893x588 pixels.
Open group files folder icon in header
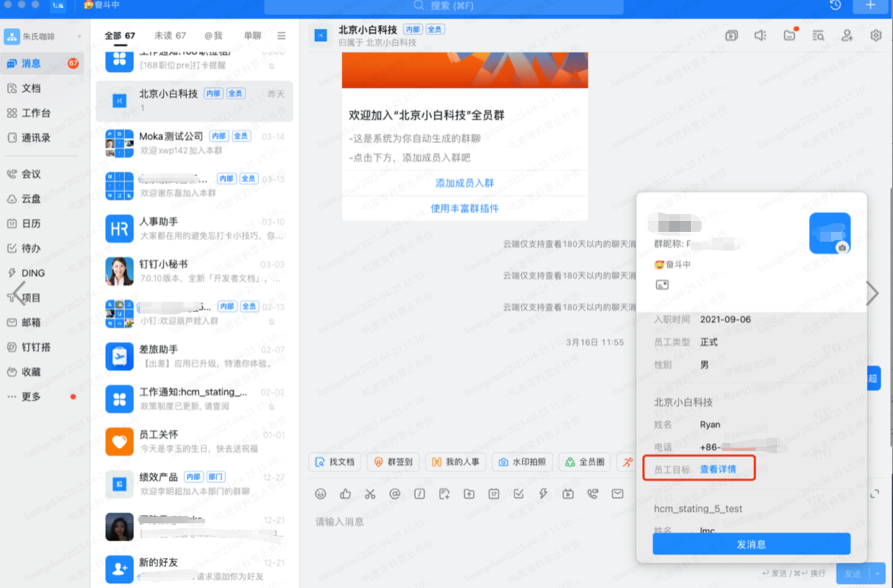click(790, 35)
